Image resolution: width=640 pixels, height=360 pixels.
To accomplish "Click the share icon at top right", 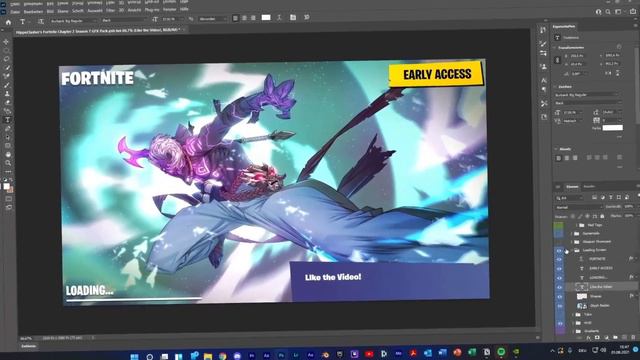I will [x=633, y=12].
